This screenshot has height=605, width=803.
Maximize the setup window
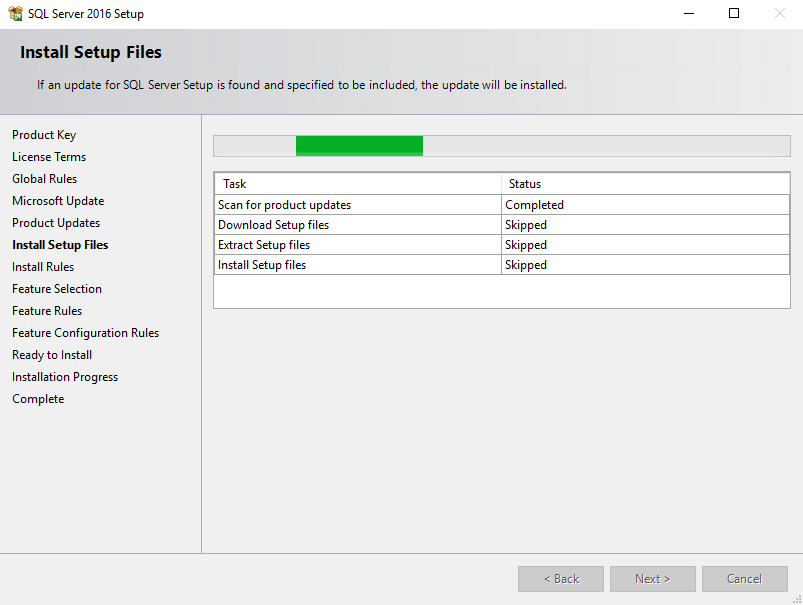(734, 13)
